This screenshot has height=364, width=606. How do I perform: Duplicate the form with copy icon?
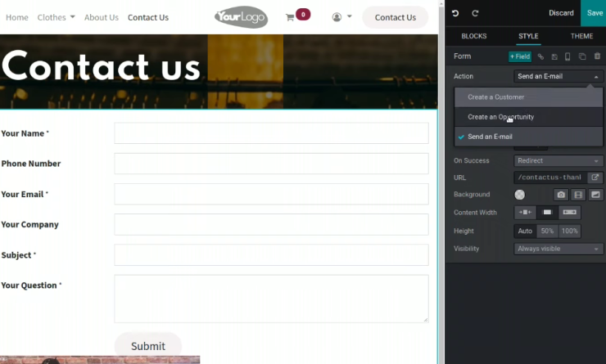[x=582, y=56]
